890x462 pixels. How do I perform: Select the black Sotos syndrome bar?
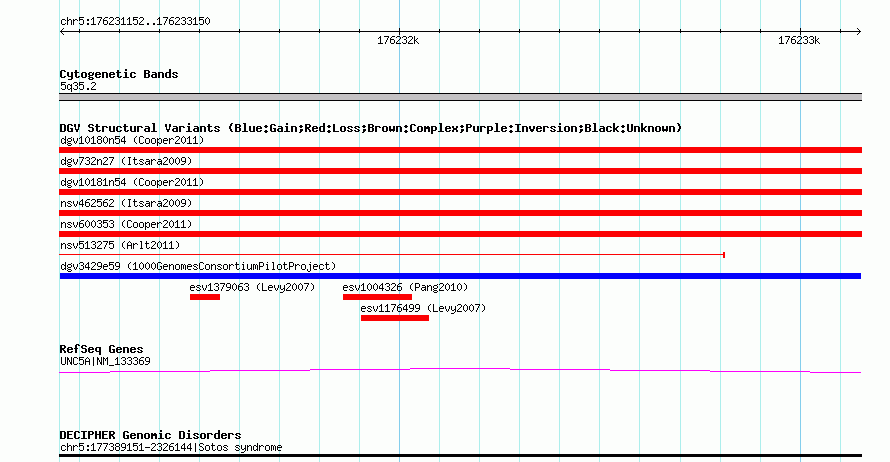[460, 455]
